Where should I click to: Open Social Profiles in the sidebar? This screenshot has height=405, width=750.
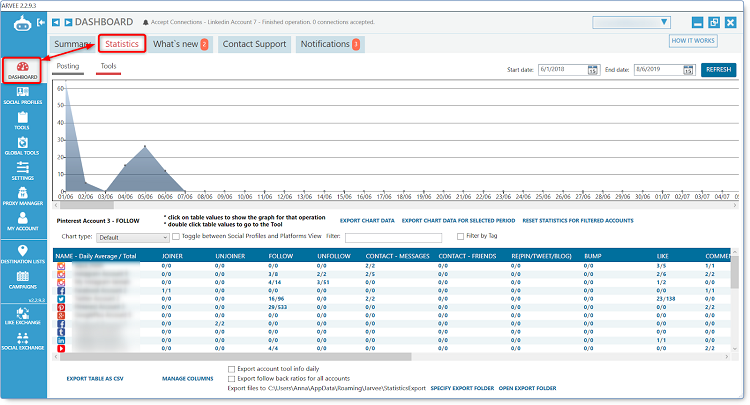tap(22, 95)
